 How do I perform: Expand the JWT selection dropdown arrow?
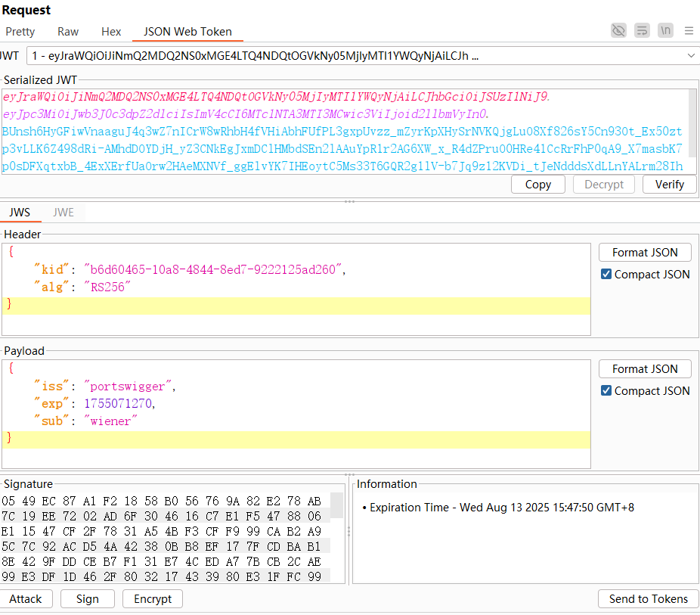point(691,56)
